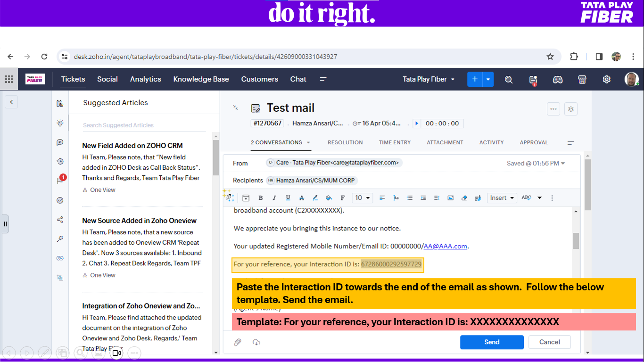The image size is (644, 362).
Task: Apply underline formatting in the editor
Action: click(288, 198)
